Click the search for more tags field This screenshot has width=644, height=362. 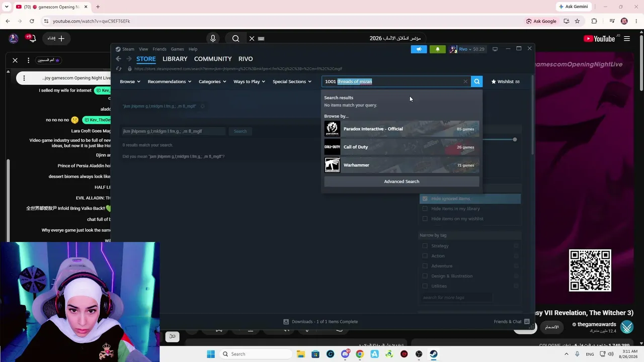coord(457,298)
